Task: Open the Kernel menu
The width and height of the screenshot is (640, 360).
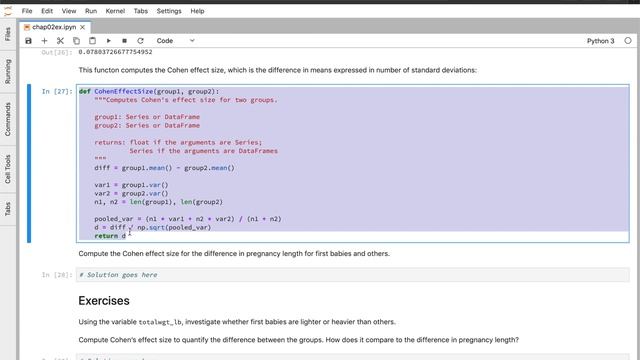Action: (x=115, y=11)
